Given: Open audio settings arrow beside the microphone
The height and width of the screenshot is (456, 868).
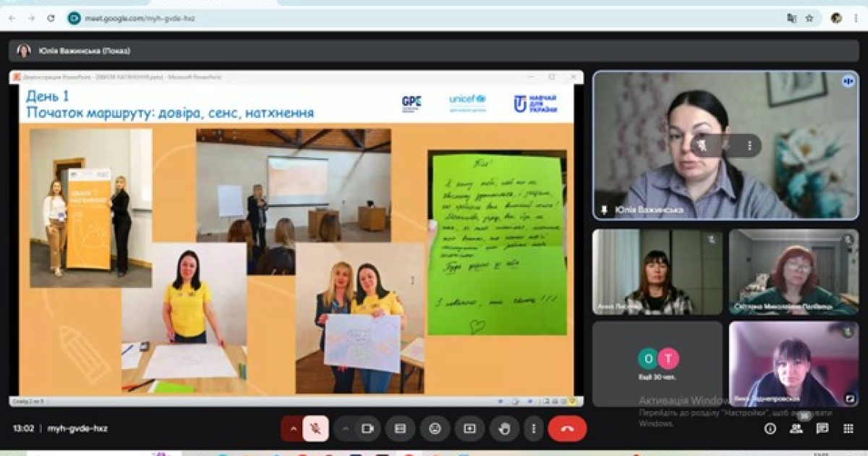Looking at the screenshot, I should (293, 428).
